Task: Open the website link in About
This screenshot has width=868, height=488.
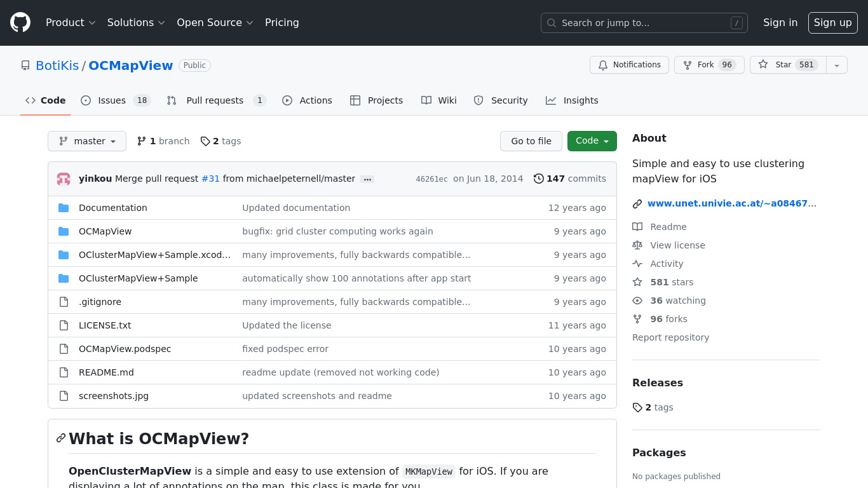Action: click(731, 203)
